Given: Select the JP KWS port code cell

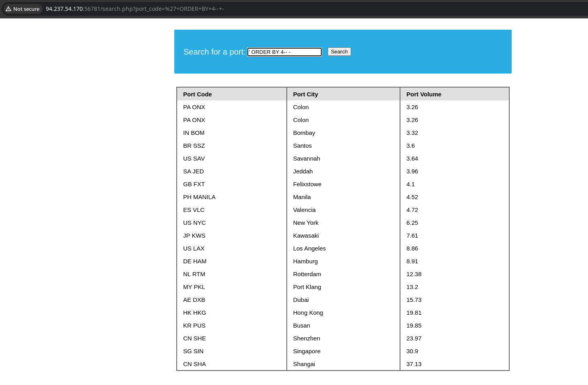Looking at the screenshot, I should [194, 236].
